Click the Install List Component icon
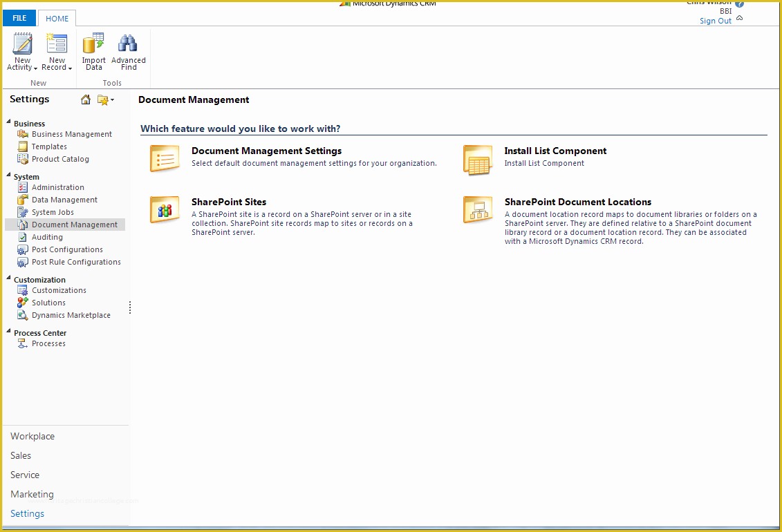This screenshot has width=782, height=532. 478,160
